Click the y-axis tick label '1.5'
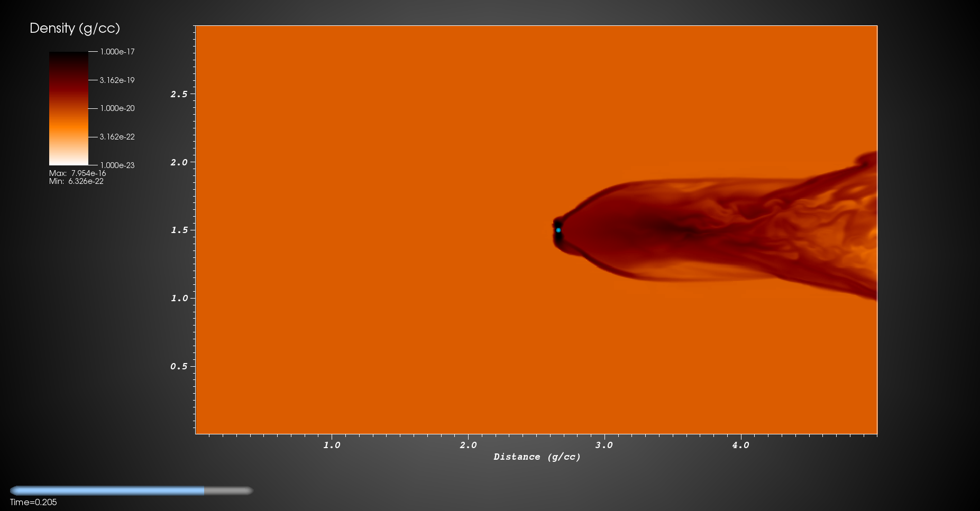The height and width of the screenshot is (511, 980). point(179,230)
